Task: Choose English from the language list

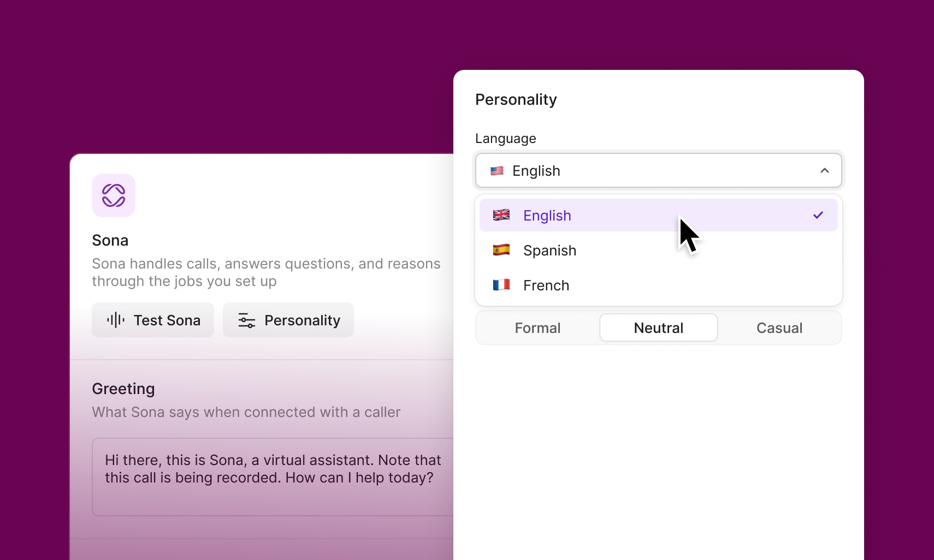Action: tap(547, 216)
